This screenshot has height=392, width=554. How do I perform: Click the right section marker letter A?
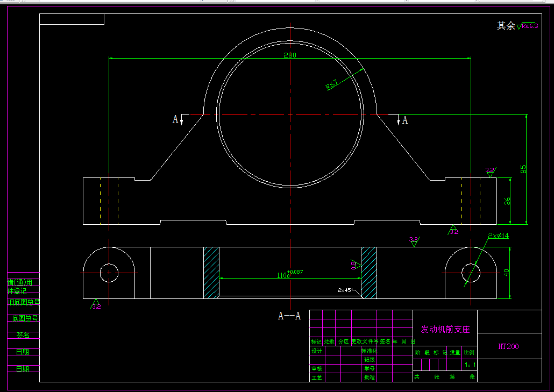click(405, 120)
